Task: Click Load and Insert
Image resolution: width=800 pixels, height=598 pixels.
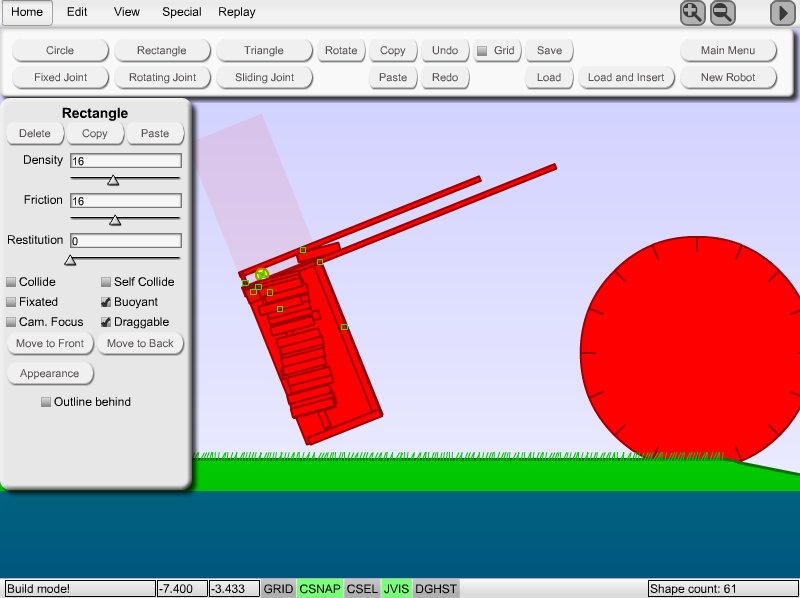Action: (x=626, y=78)
